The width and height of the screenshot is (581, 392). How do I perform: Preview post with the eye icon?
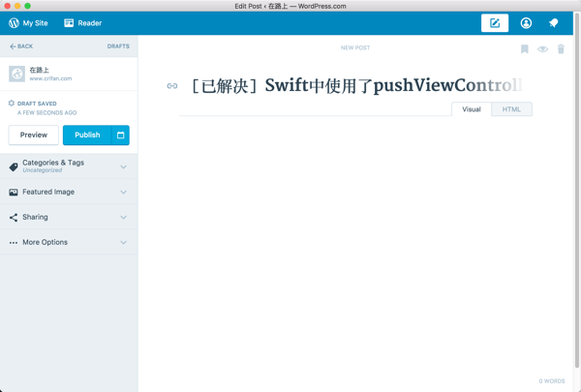[542, 49]
